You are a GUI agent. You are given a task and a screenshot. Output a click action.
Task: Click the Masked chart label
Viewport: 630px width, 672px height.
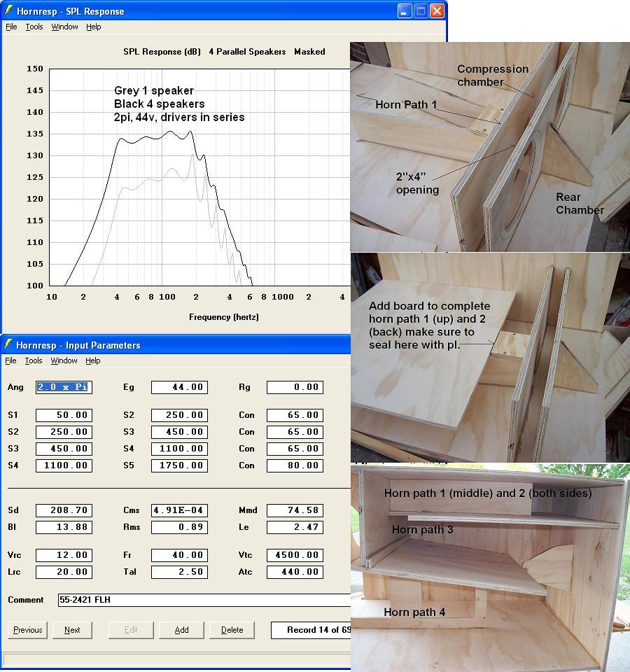pyautogui.click(x=309, y=52)
